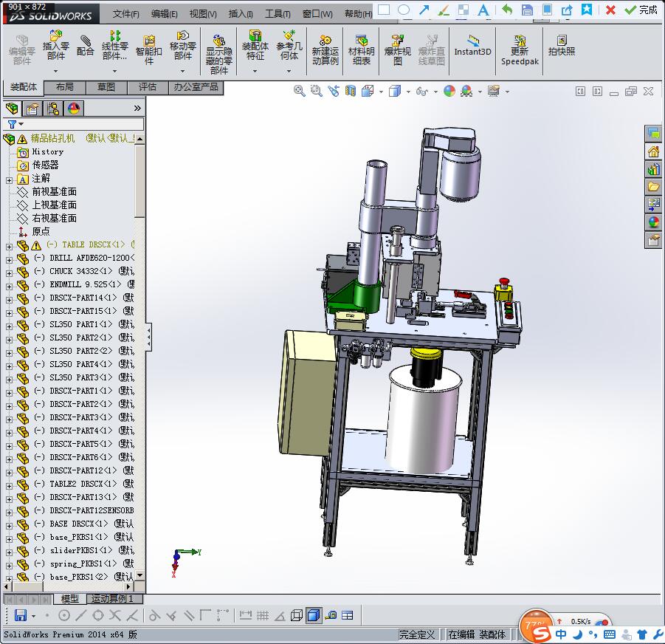
Task: Open 编辑(E) menu
Action: [164, 14]
